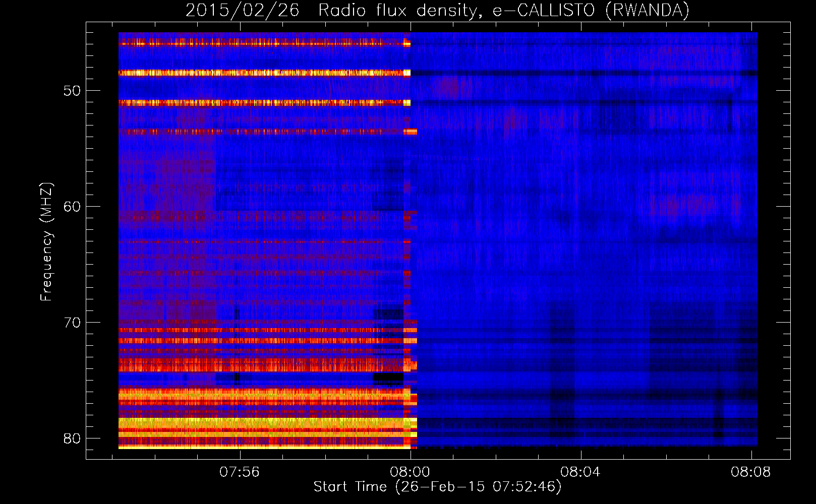The width and height of the screenshot is (816, 504).
Task: Click the '60' frequency tick label
Action: (72, 207)
